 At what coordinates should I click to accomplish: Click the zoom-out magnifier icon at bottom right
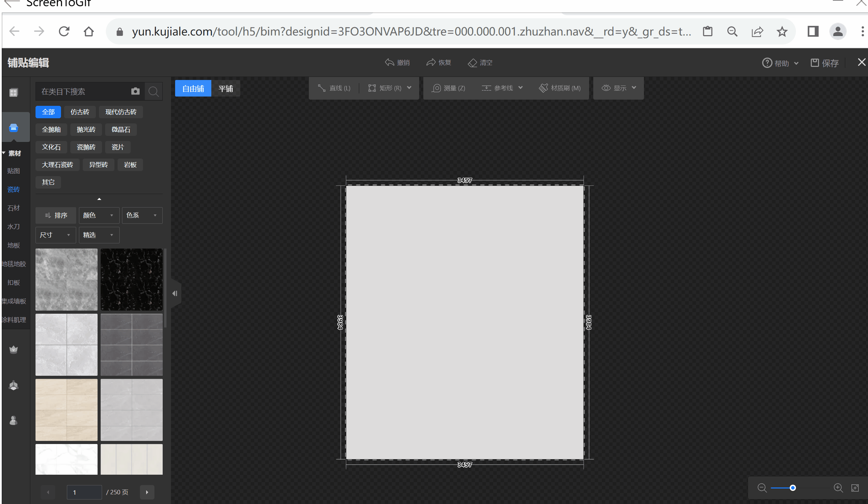pyautogui.click(x=762, y=487)
